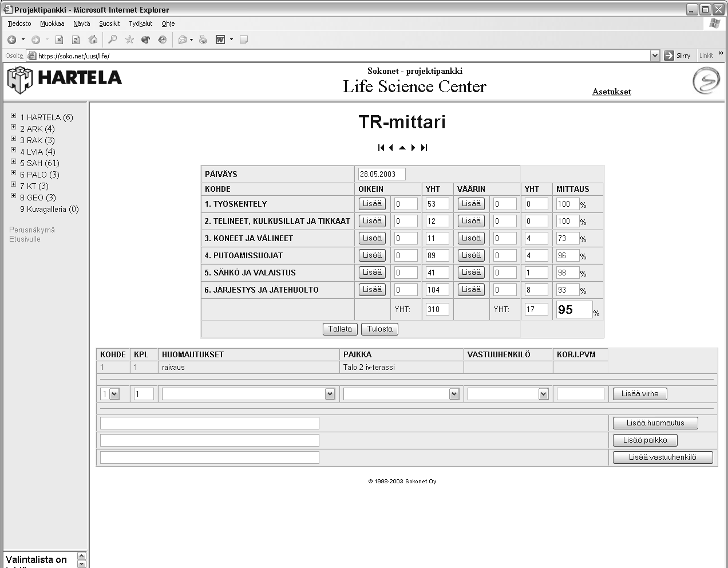This screenshot has width=728, height=568.
Task: Stop page loading with the Stop icon
Action: [59, 40]
